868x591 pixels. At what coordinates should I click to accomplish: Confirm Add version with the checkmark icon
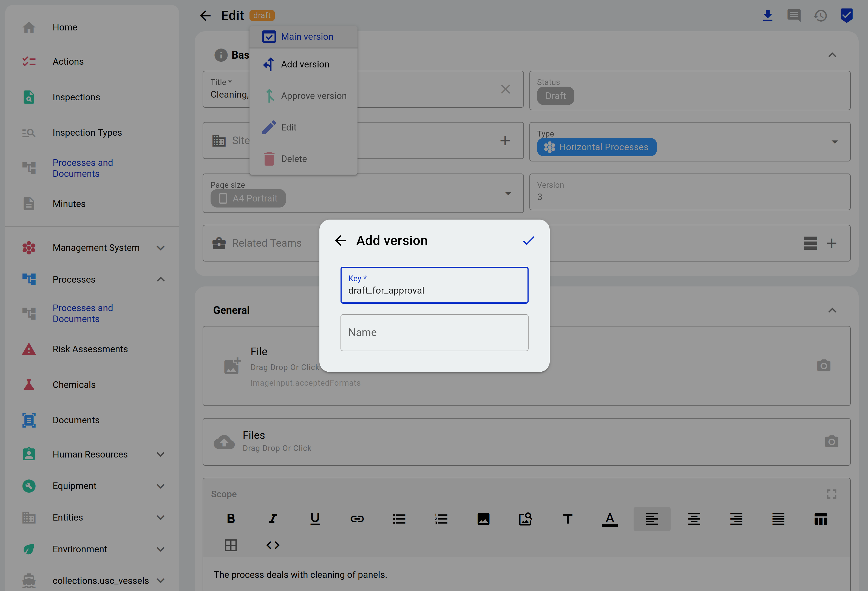point(529,241)
